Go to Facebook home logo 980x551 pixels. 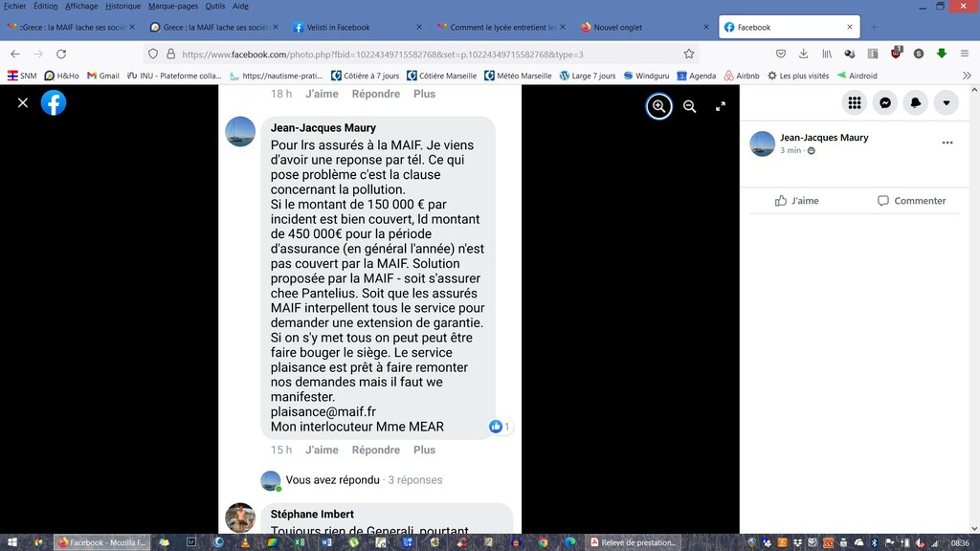[x=54, y=103]
